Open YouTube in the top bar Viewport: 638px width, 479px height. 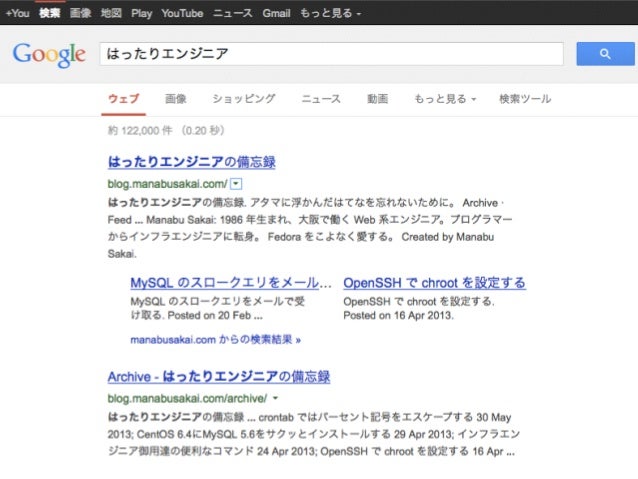point(182,13)
